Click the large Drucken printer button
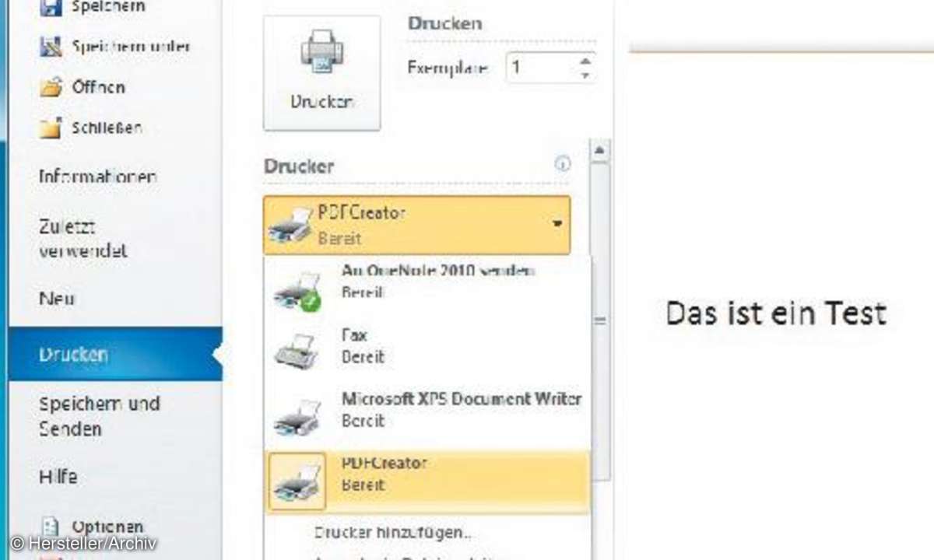This screenshot has width=934, height=560. 321,73
